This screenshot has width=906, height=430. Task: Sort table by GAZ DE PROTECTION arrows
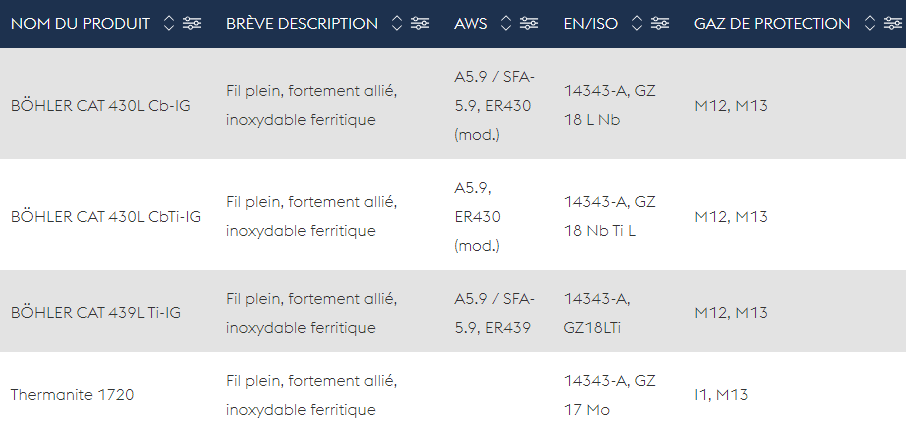pos(870,24)
